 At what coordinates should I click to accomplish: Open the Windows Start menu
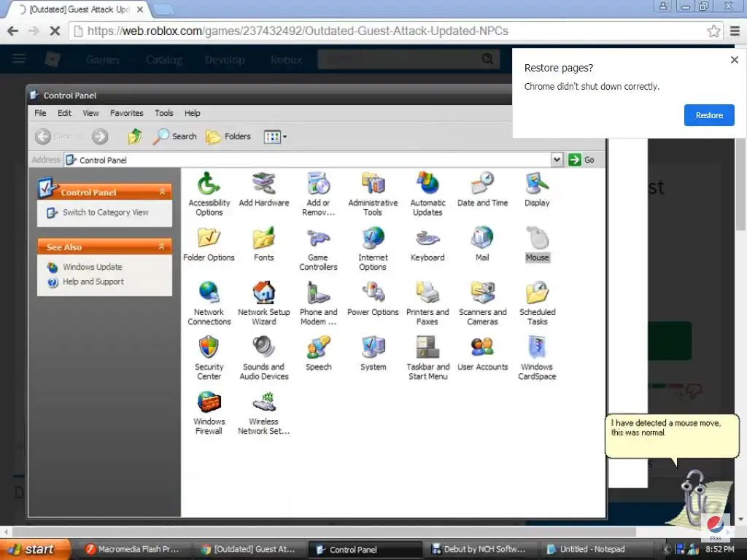pyautogui.click(x=35, y=549)
